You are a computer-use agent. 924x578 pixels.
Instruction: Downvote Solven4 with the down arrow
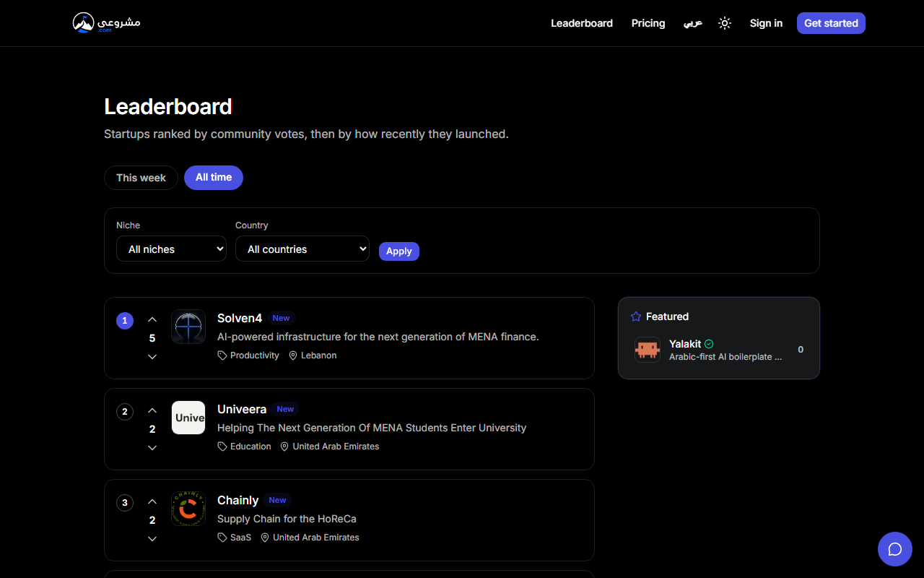pos(152,357)
